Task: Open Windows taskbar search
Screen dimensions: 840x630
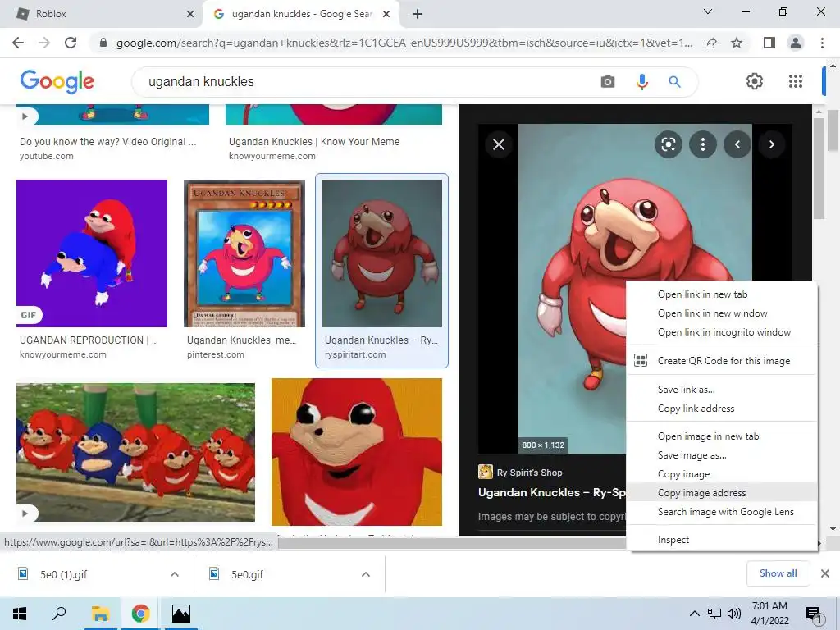Action: coord(59,614)
